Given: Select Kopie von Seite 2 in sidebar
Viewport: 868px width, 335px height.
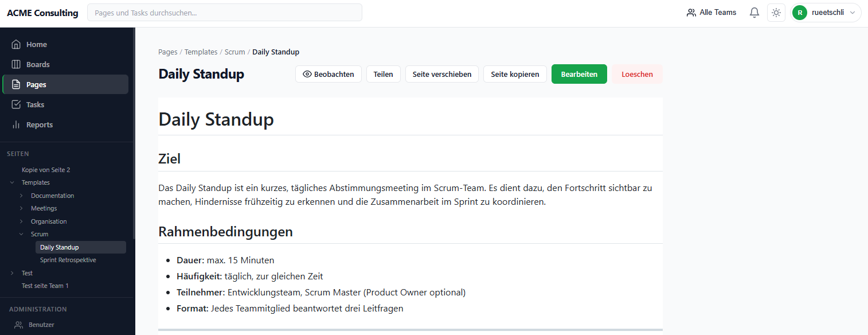Looking at the screenshot, I should point(45,169).
